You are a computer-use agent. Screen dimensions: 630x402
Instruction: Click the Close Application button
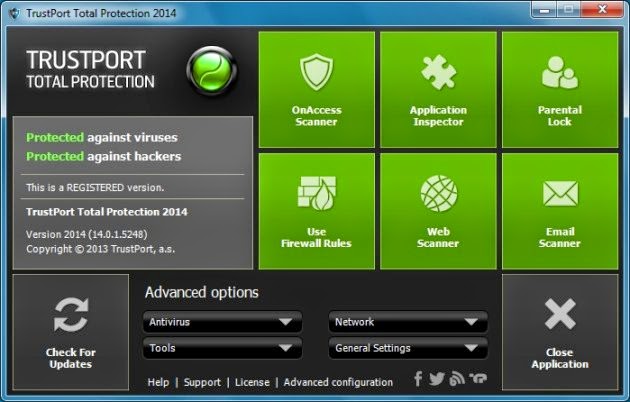point(560,332)
